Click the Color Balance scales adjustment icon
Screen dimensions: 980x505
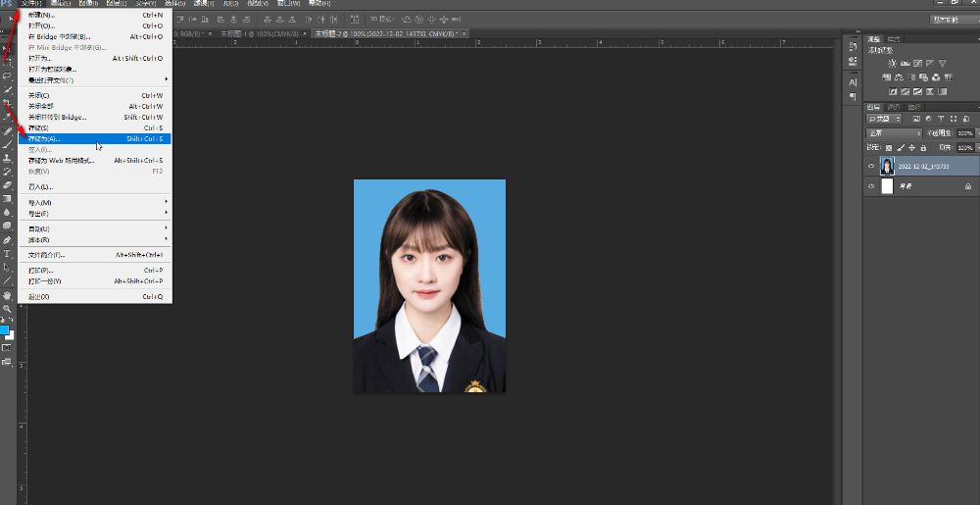(901, 76)
